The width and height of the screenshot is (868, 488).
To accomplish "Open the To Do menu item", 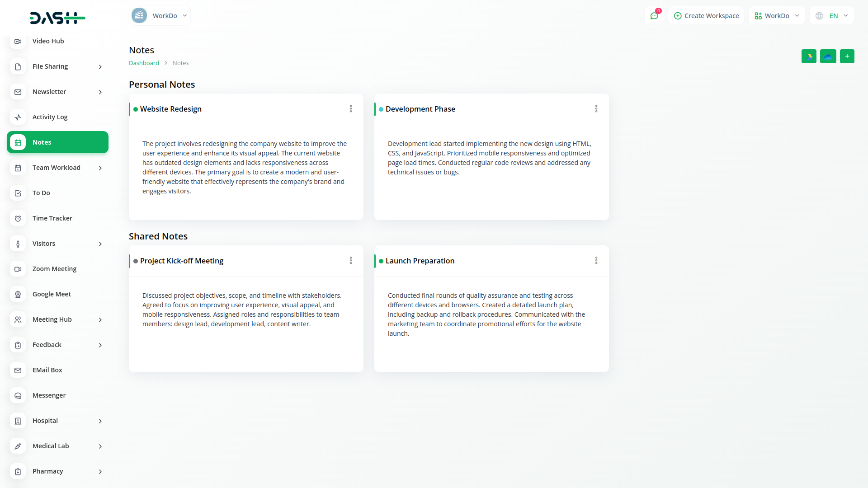I will pyautogui.click(x=41, y=193).
